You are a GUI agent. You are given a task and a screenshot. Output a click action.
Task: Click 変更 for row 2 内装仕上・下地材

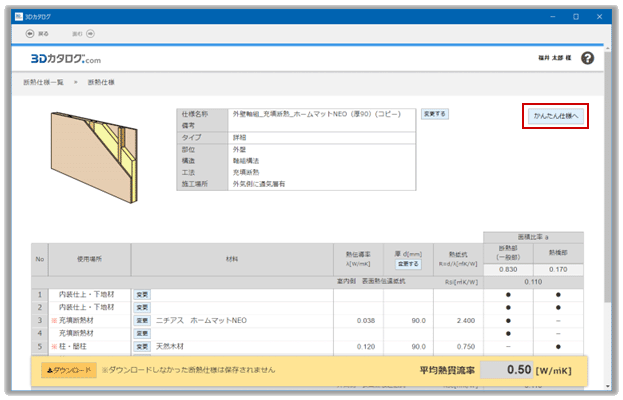point(142,308)
